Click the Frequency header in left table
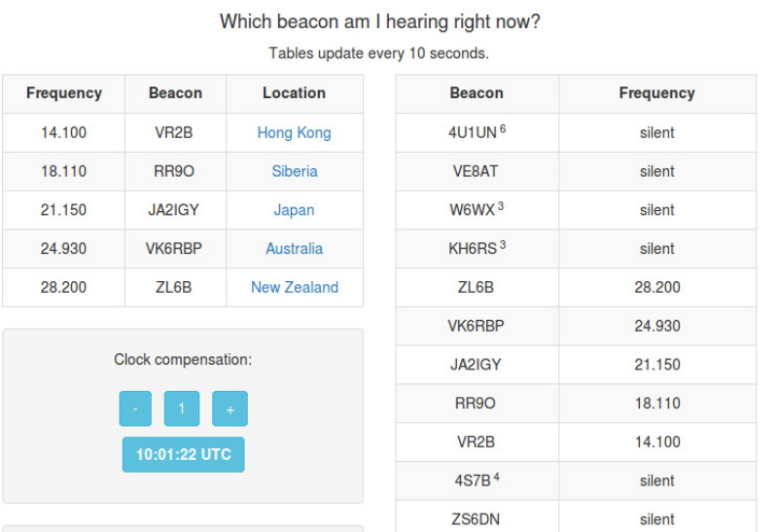778x532 pixels. click(x=64, y=93)
